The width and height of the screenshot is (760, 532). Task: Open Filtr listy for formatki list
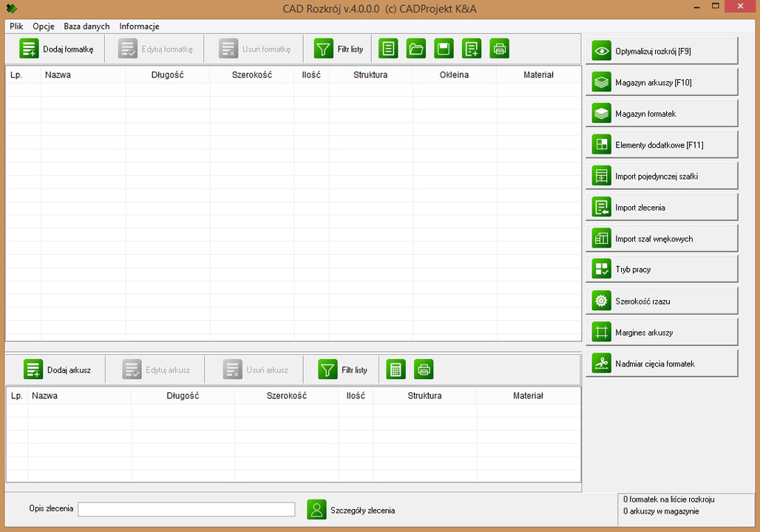[x=339, y=49]
